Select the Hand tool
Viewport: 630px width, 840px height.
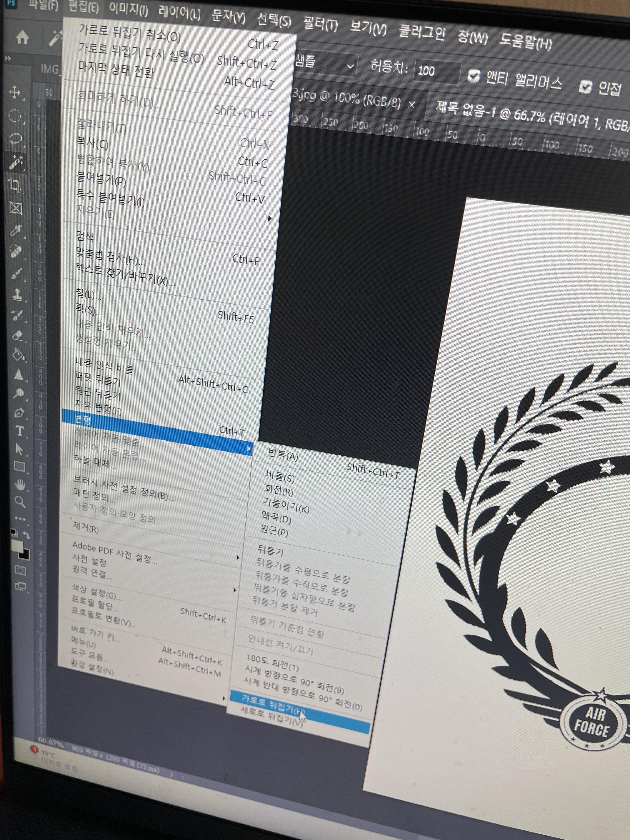[20, 485]
